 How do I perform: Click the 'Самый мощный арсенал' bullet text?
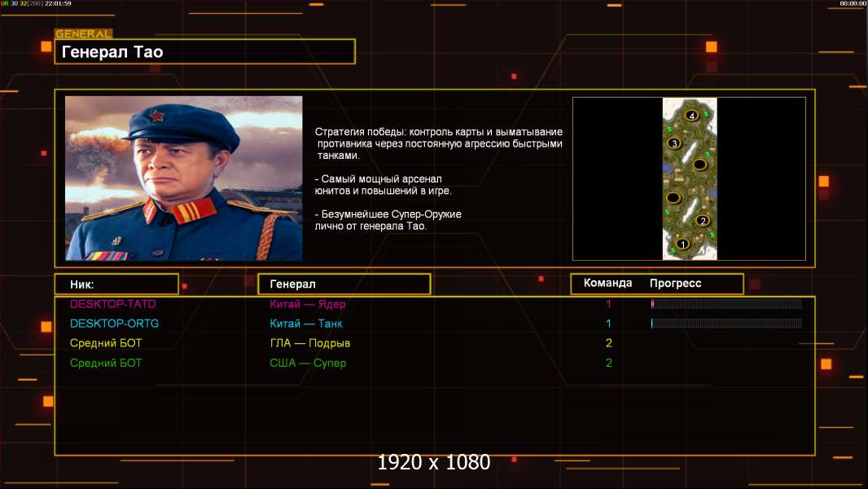coord(383,185)
